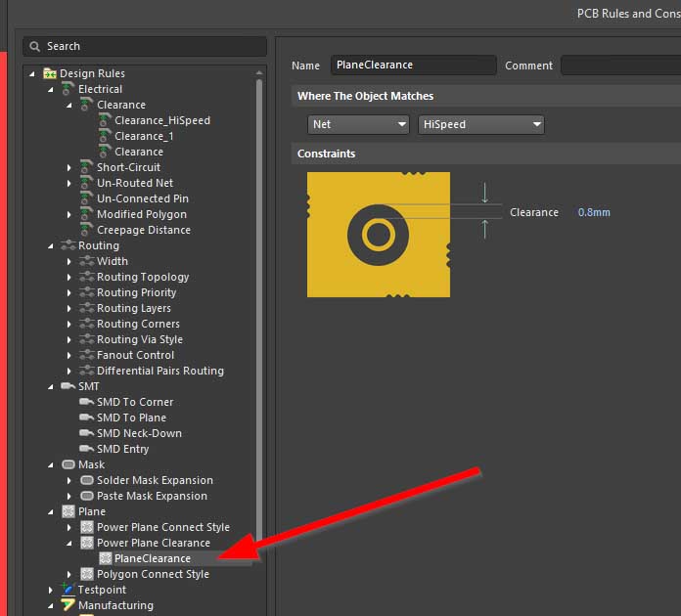
Task: Expand the Short-Circuit rule node
Action: [x=69, y=167]
